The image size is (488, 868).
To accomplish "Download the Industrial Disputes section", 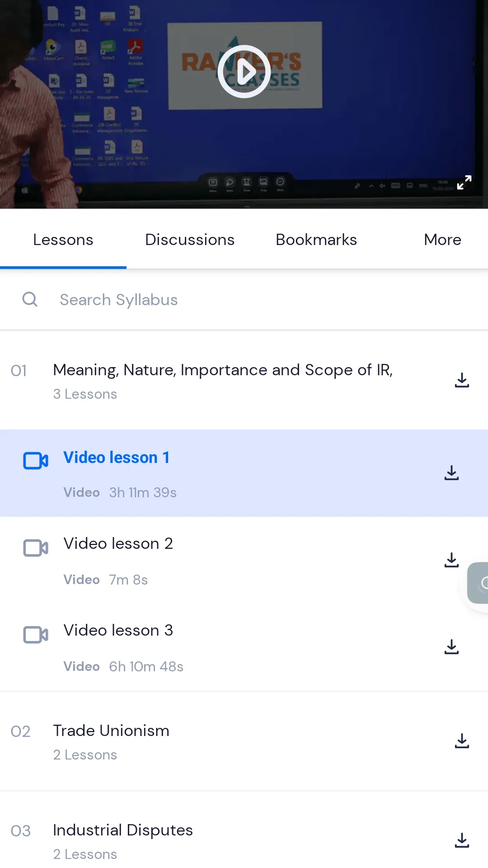I will (x=462, y=840).
